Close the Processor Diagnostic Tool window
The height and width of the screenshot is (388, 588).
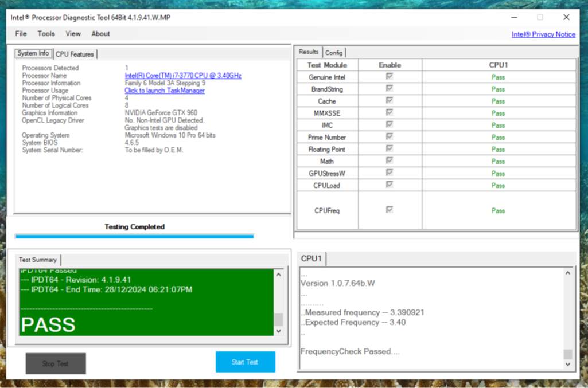click(x=566, y=17)
